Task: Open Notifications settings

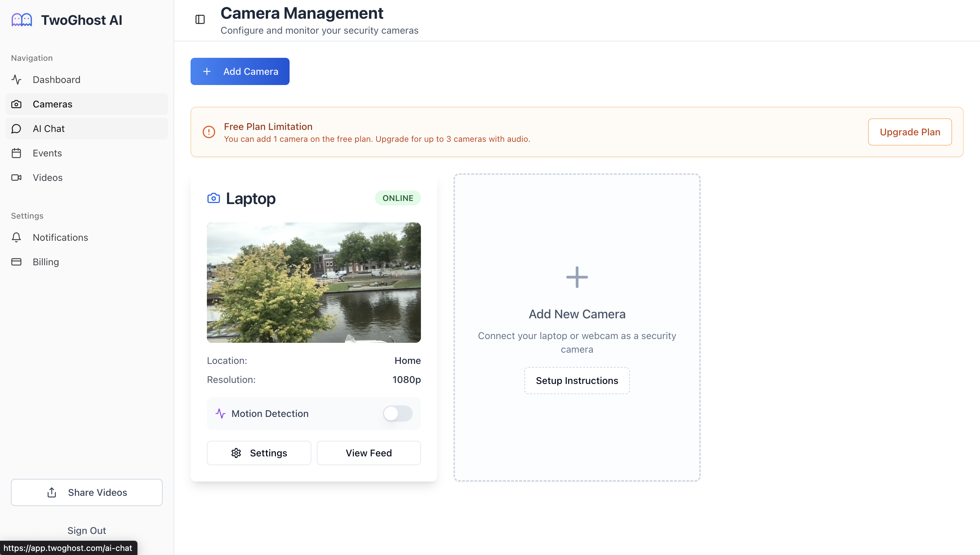Action: click(x=87, y=237)
